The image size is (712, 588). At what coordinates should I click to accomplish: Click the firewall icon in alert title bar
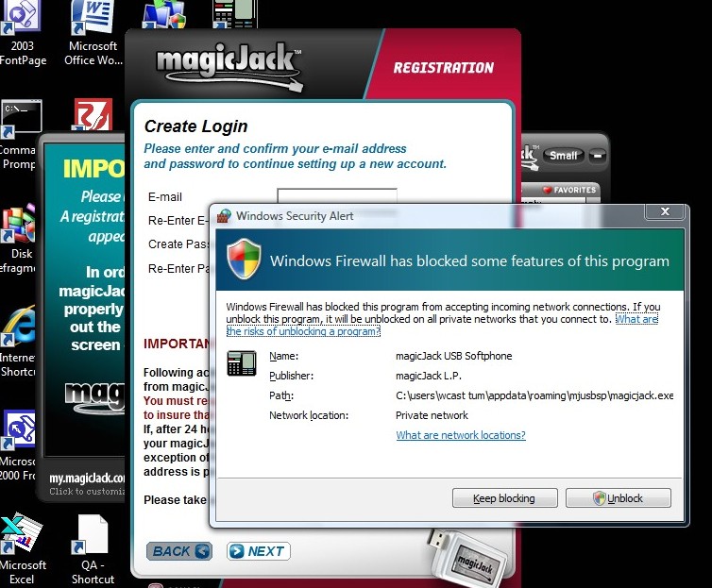coord(224,216)
